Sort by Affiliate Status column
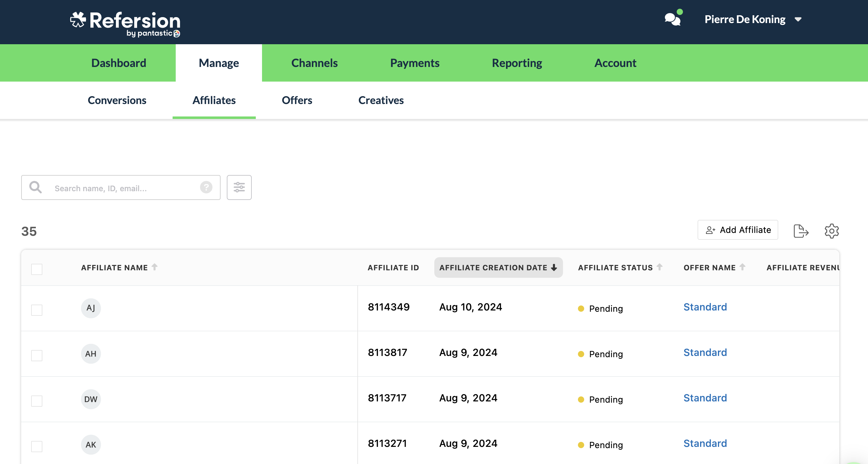 coord(620,268)
